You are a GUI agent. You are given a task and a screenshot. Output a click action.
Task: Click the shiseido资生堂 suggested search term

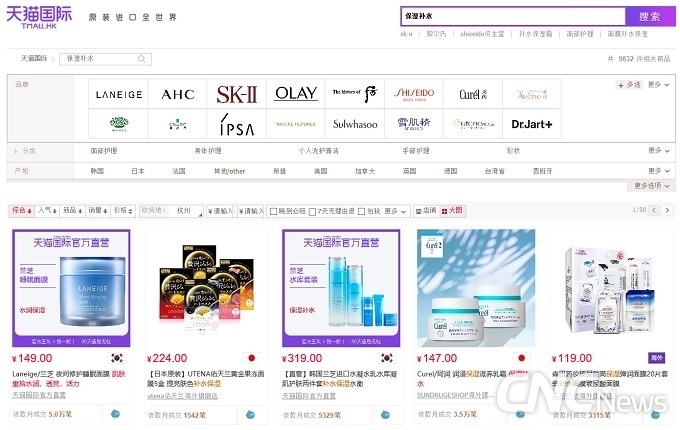[x=482, y=34]
